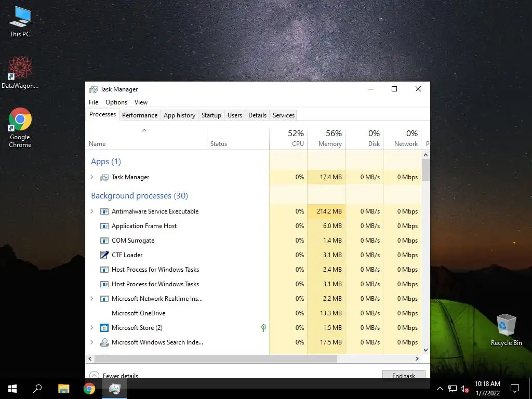Switch to the App history tab
This screenshot has height=399, width=532.
(179, 115)
